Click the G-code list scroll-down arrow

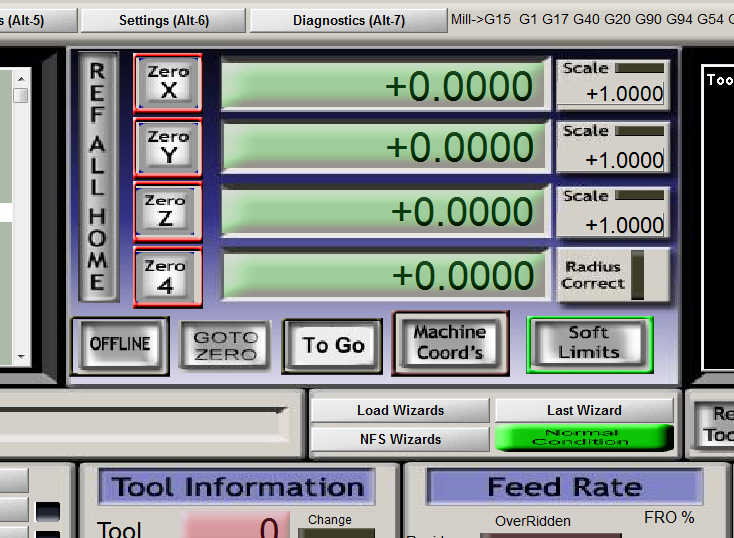(21, 356)
